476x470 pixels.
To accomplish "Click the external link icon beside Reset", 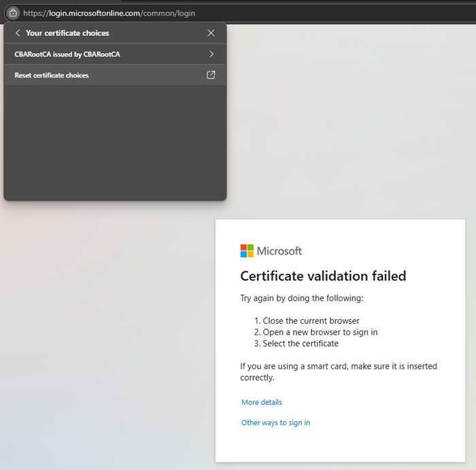I will (211, 75).
